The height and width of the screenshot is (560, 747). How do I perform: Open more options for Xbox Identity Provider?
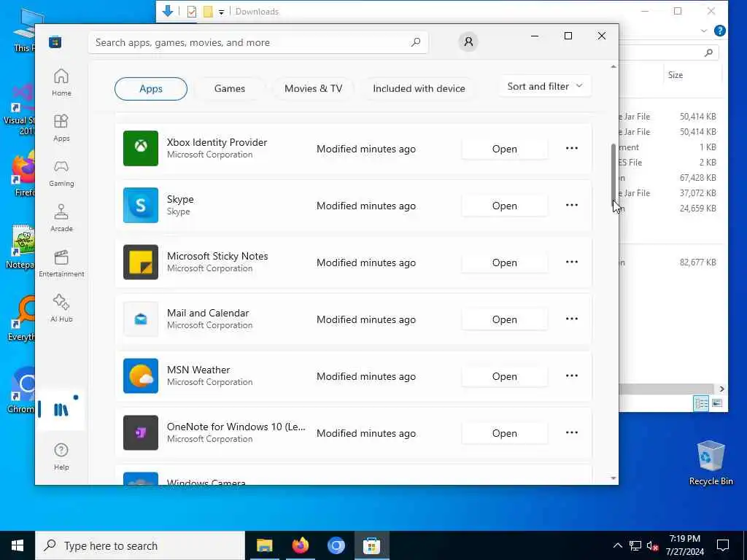click(x=572, y=148)
